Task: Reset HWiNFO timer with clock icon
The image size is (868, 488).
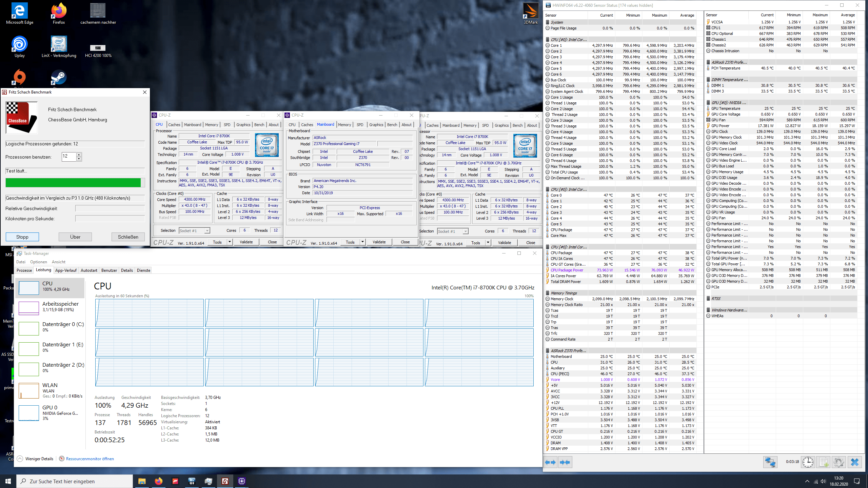Action: pos(808,462)
